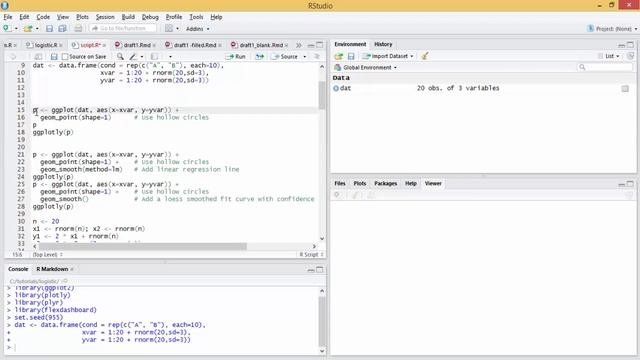Click the show in new window icon
Viewport: 640px width, 360px height.
pyautogui.click(x=38, y=57)
